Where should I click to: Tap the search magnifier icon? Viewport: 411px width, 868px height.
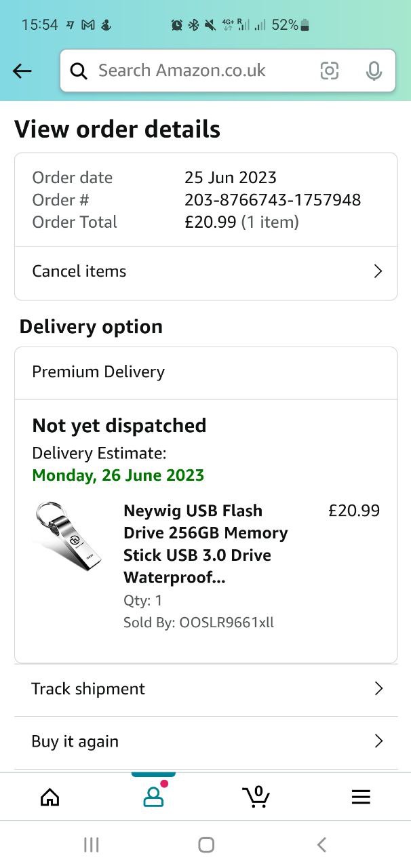pyautogui.click(x=79, y=71)
